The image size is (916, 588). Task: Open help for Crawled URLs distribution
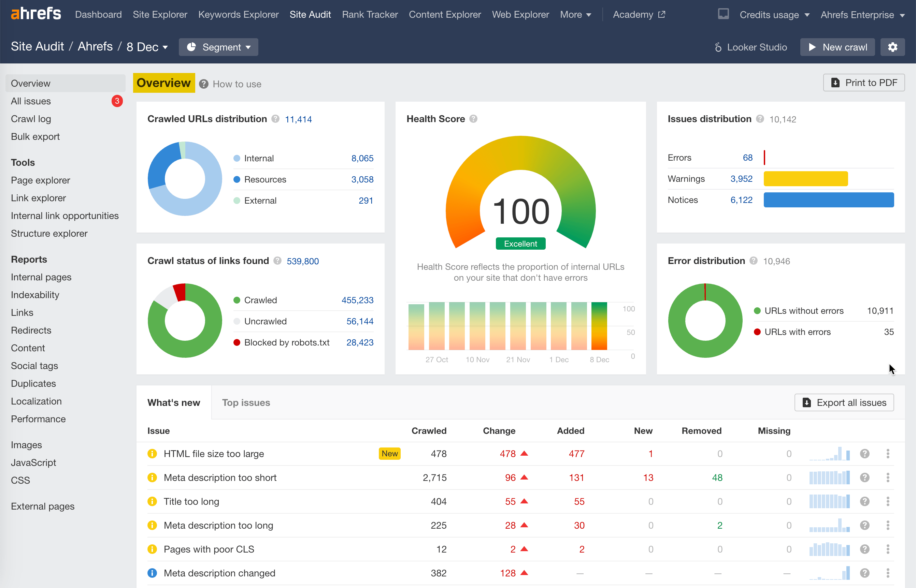pos(276,119)
